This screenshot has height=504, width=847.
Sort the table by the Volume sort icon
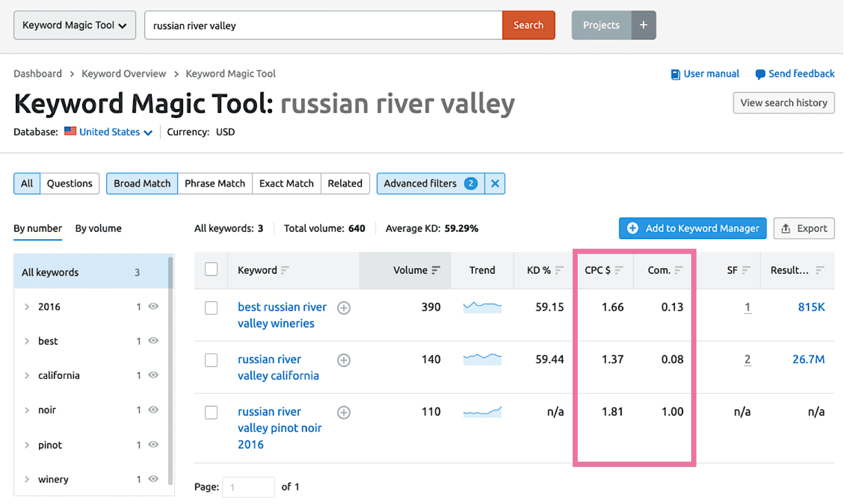pos(436,270)
